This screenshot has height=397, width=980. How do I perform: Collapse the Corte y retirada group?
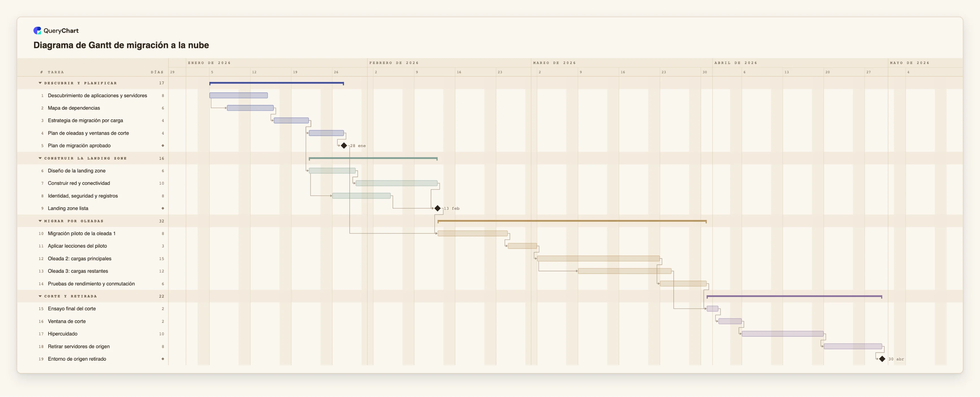click(40, 296)
